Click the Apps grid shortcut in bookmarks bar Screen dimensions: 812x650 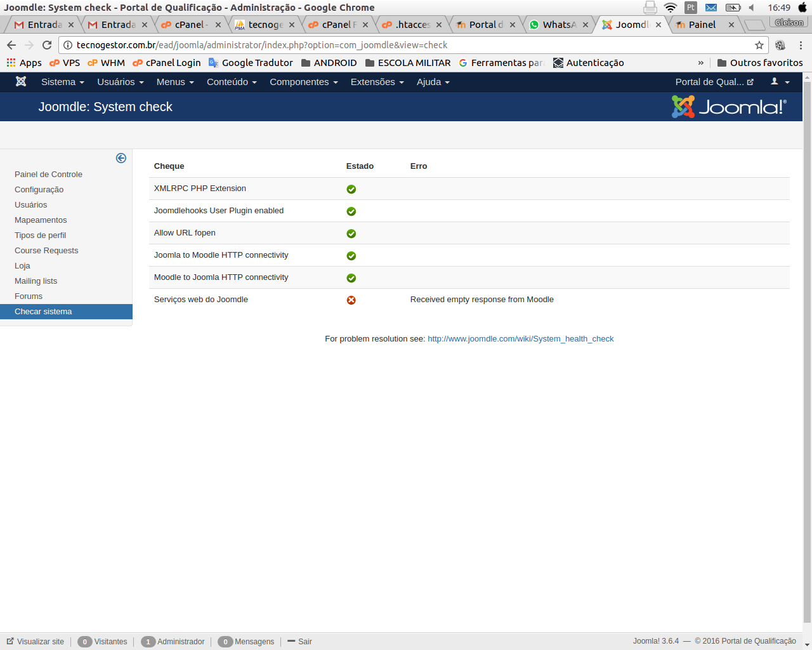[x=24, y=63]
